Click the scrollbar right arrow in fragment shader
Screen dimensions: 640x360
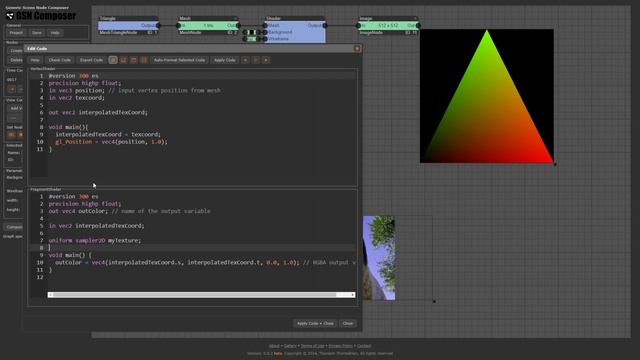(x=353, y=295)
